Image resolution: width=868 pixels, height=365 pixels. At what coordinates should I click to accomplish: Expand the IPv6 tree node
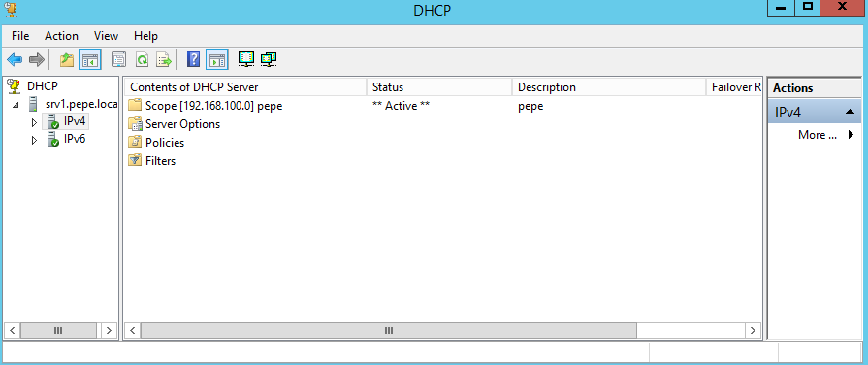(x=34, y=140)
